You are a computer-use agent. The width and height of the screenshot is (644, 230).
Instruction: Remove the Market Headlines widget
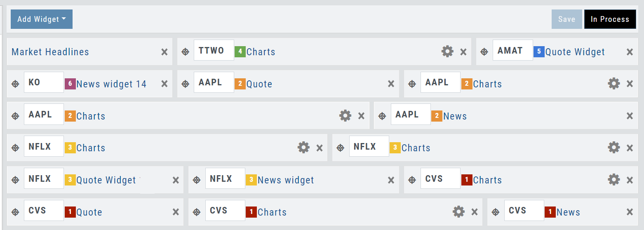tap(164, 52)
